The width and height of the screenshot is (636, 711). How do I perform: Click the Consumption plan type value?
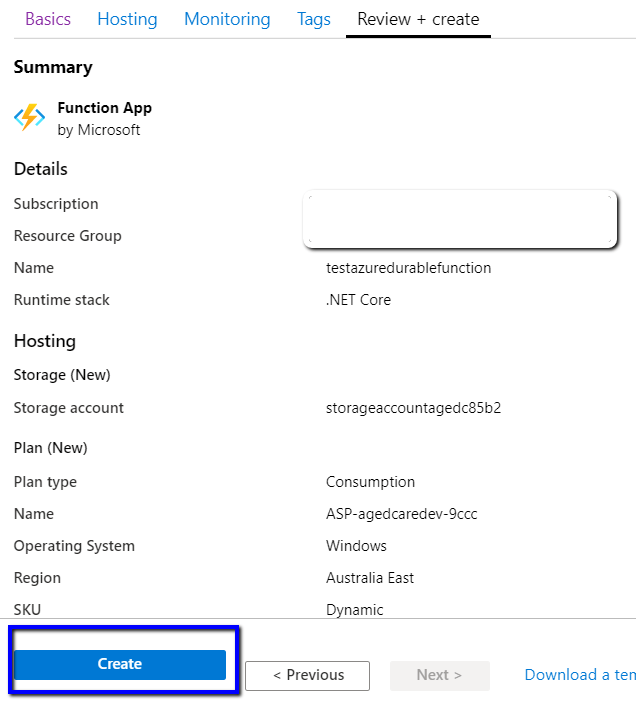(x=370, y=482)
